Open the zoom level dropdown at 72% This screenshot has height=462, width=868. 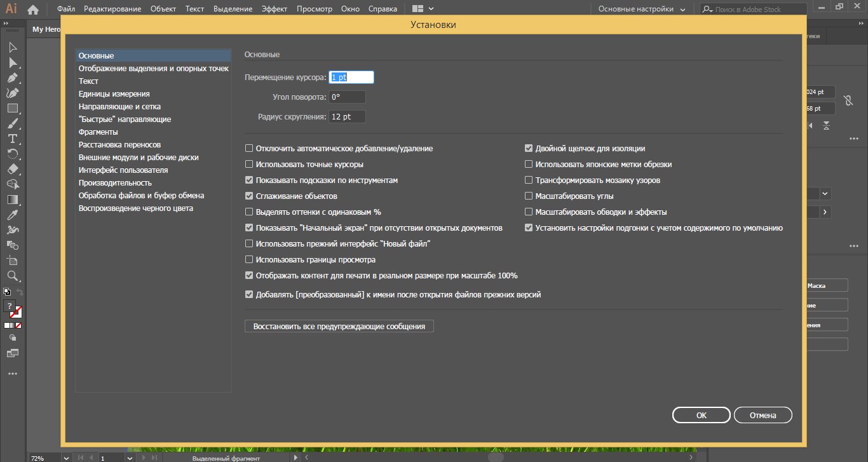tap(66, 458)
